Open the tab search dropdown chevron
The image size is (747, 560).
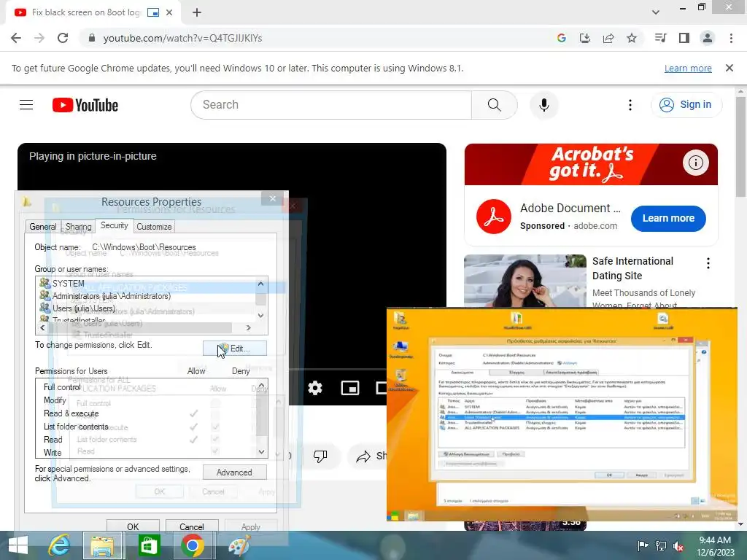coord(656,12)
